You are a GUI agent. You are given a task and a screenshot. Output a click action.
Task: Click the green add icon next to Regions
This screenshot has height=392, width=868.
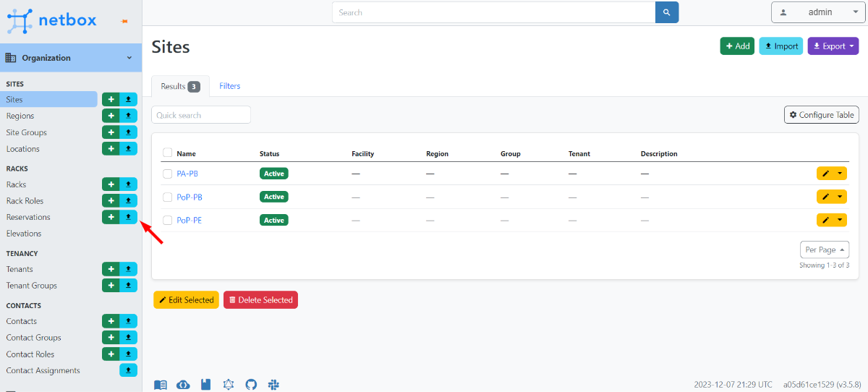111,116
